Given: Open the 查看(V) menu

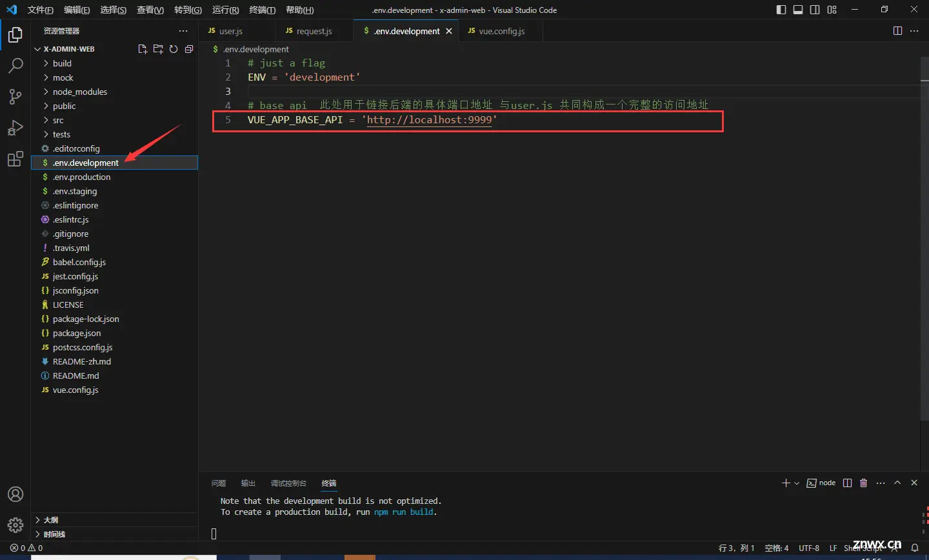Looking at the screenshot, I should [150, 10].
